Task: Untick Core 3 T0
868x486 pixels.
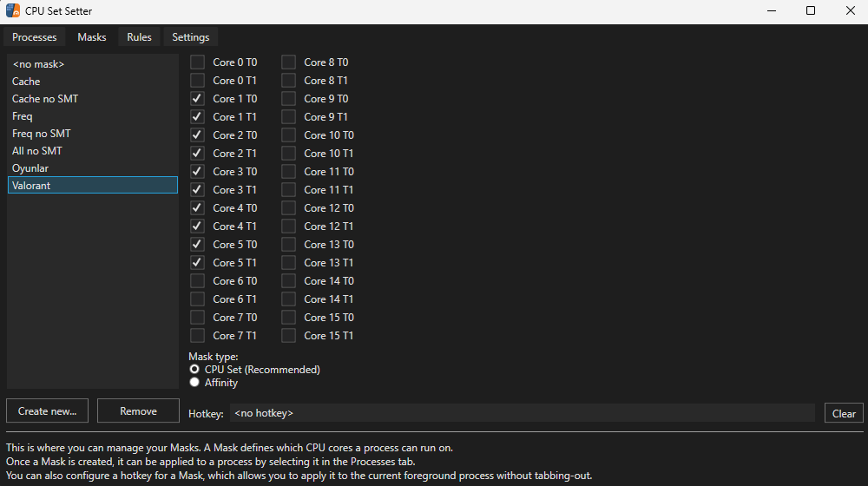Action: 197,172
